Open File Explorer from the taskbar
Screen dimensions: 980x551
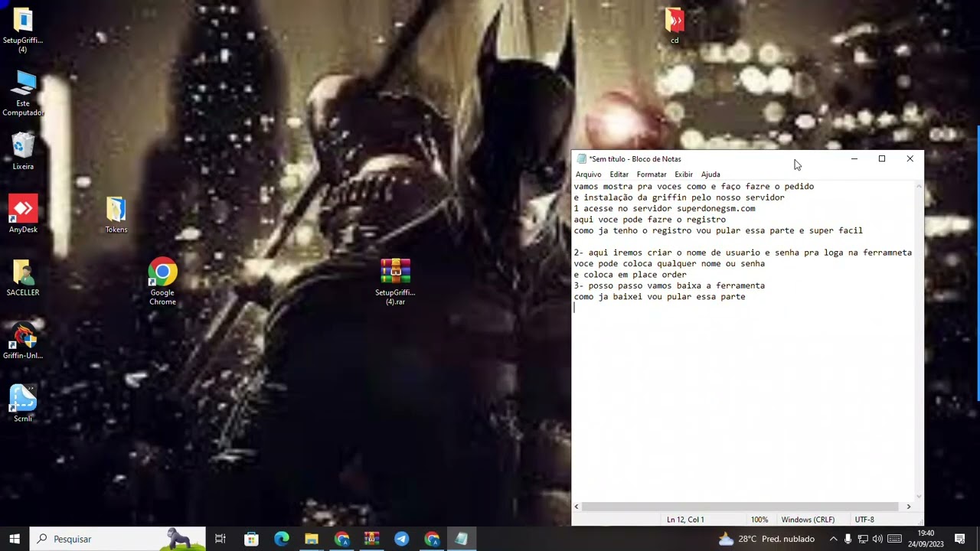pos(312,539)
